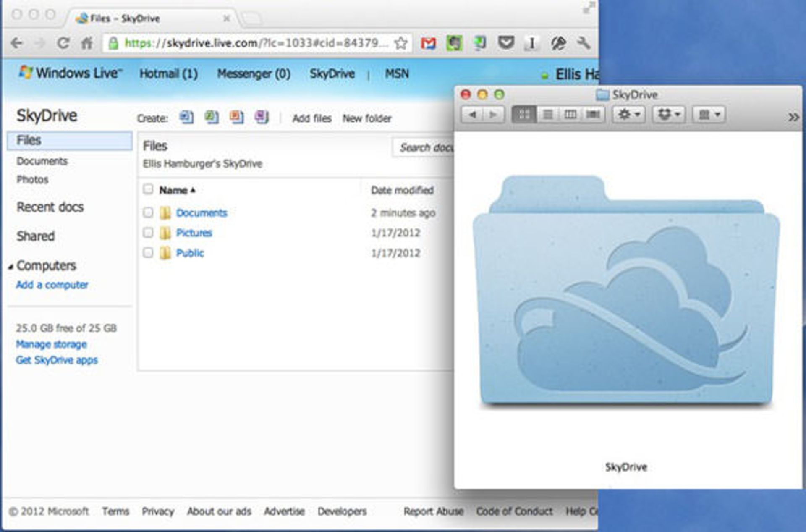Click the Date modified column header

tap(402, 190)
